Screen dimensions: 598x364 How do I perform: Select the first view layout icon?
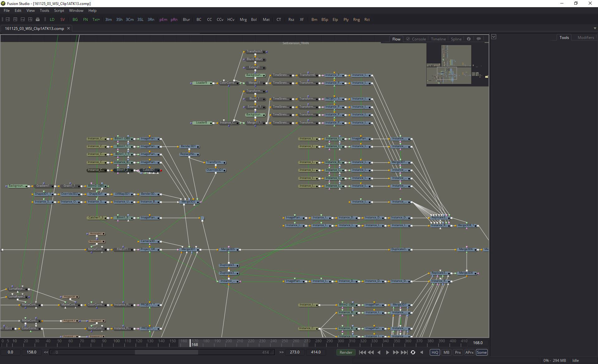(x=8, y=19)
